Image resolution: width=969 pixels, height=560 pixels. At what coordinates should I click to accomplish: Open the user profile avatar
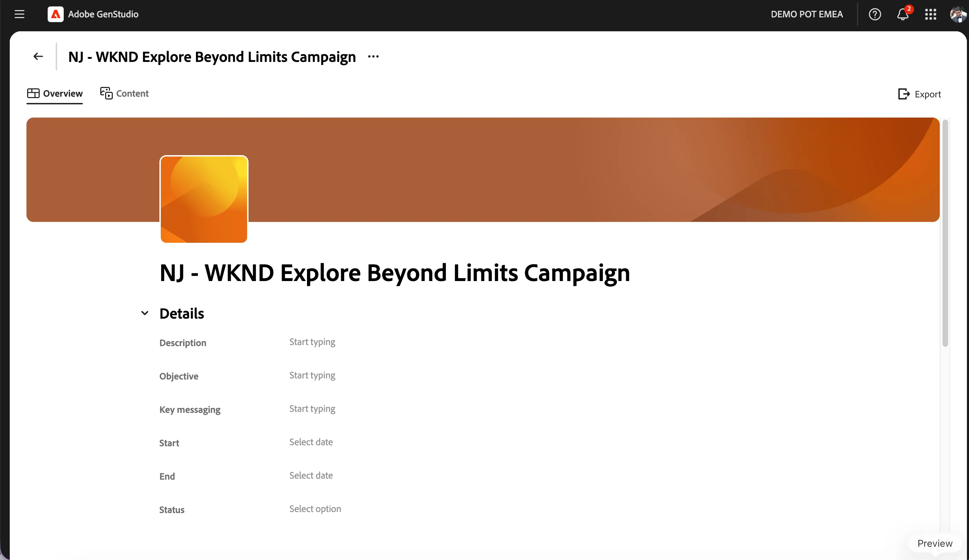tap(958, 14)
